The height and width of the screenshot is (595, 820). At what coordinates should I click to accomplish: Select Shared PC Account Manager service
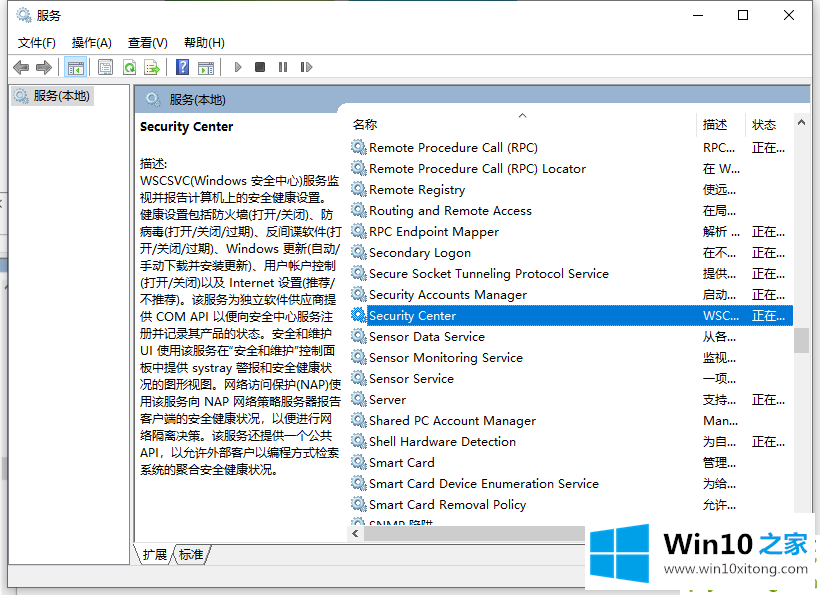click(571, 420)
